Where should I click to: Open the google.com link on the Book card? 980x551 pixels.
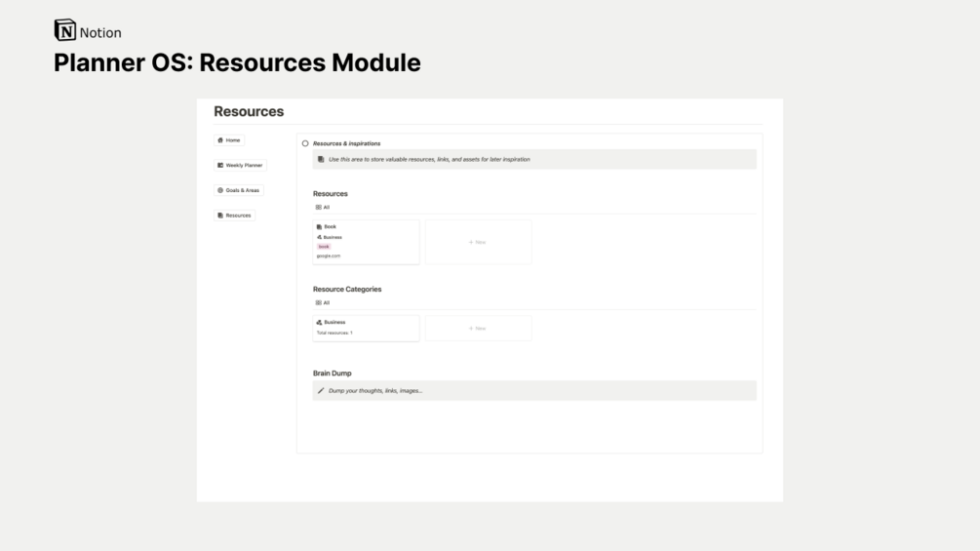[x=328, y=256]
